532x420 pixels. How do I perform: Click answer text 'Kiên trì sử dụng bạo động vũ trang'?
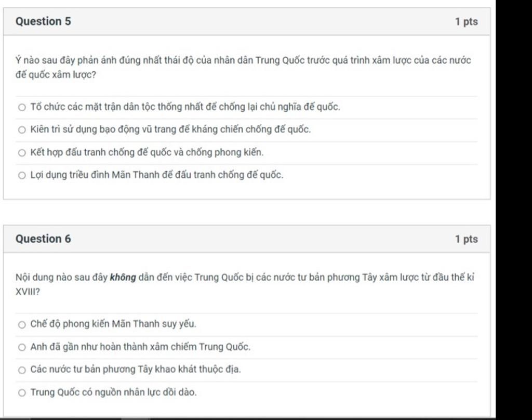click(x=170, y=129)
